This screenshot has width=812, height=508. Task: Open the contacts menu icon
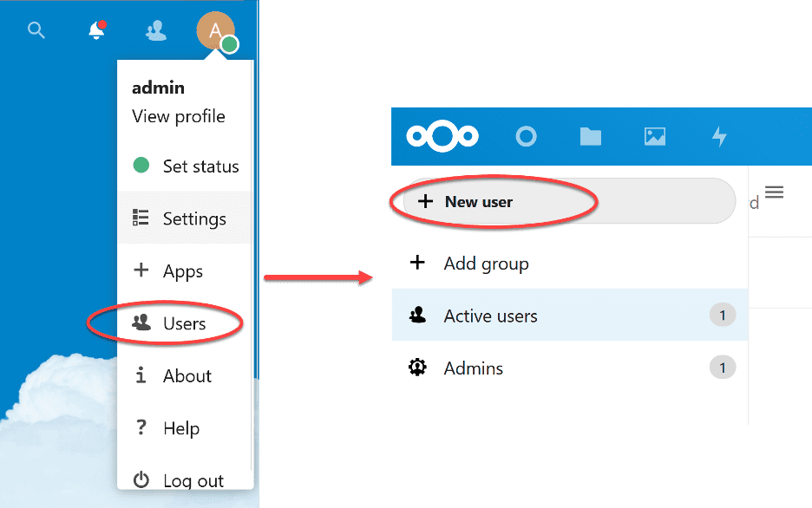pyautogui.click(x=156, y=31)
